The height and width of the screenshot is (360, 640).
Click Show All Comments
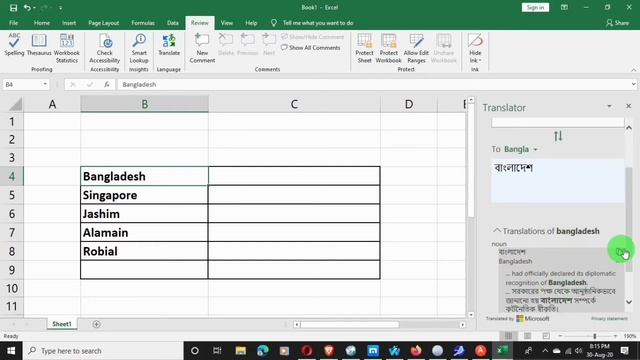point(311,48)
